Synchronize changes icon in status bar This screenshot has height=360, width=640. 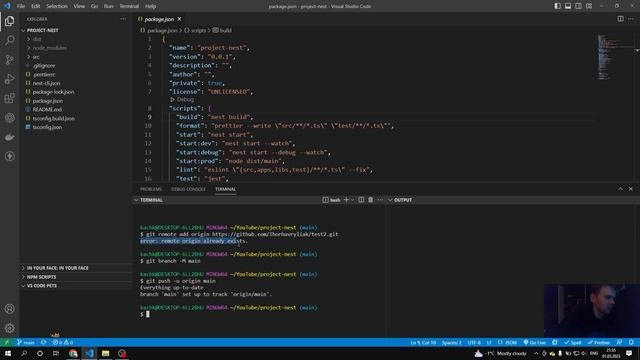coord(43,342)
